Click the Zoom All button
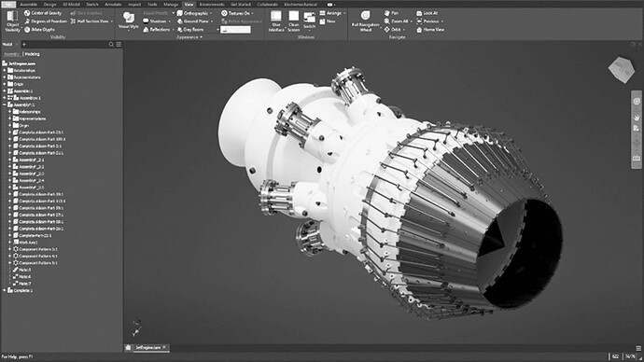 pyautogui.click(x=397, y=21)
